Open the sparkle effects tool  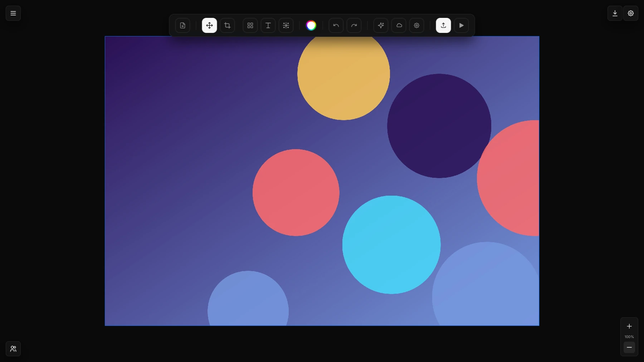click(286, 25)
